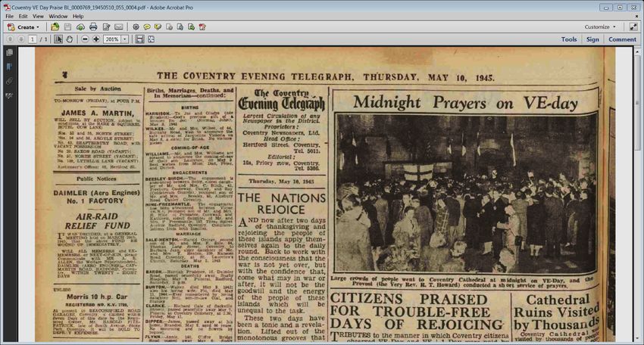Select the highlight text tool
The image size is (644, 345).
tap(158, 27)
